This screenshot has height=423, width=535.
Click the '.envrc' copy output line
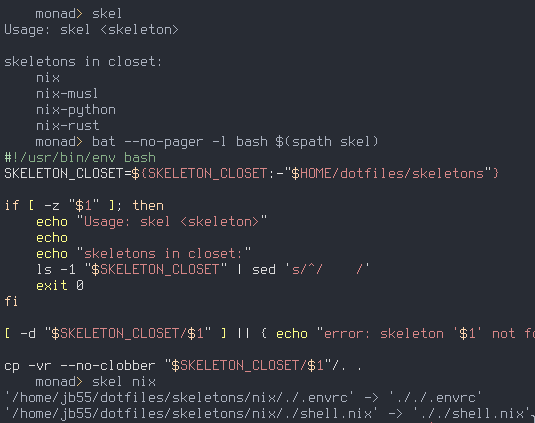(x=243, y=398)
